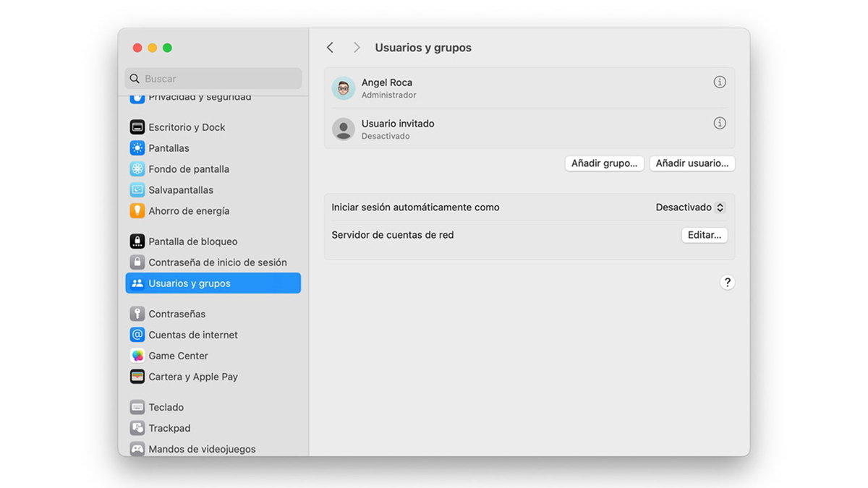Open Pantalla de bloqueo lock icon
This screenshot has height=488, width=868.
pos(137,241)
